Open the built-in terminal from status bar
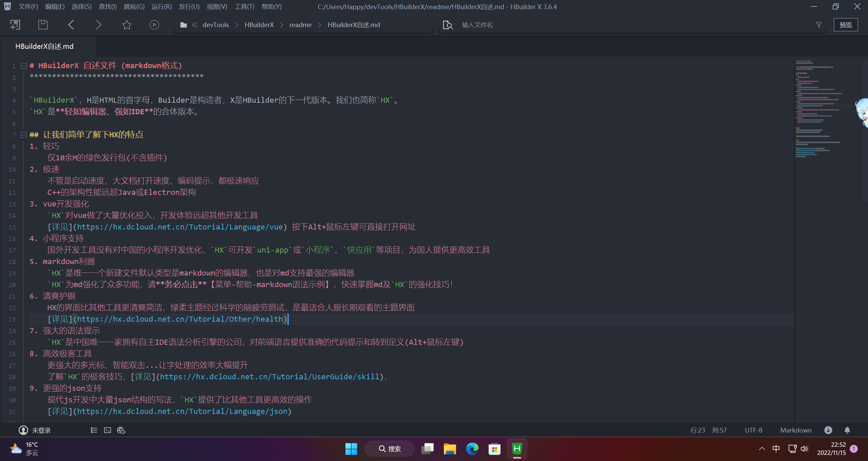 point(108,430)
